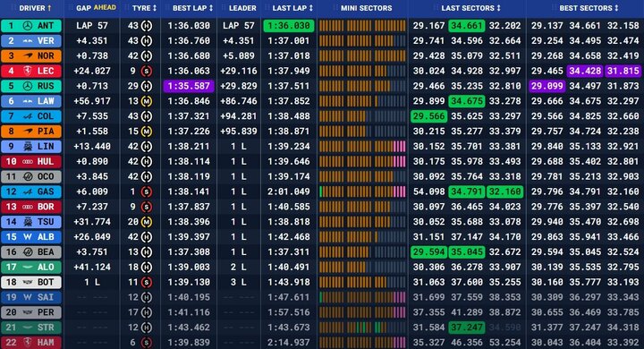Select the HAM driver tag in P22
Screen dimensions: 644x349
(x=31, y=343)
